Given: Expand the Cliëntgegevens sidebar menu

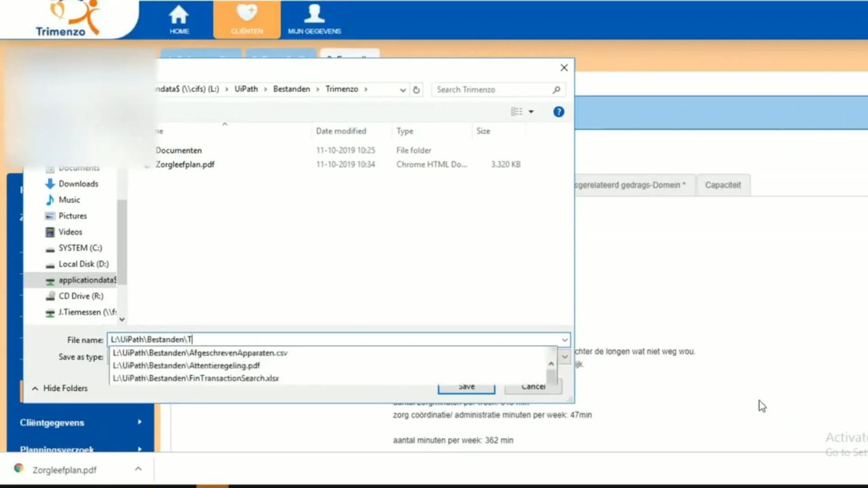Looking at the screenshot, I should (81, 422).
